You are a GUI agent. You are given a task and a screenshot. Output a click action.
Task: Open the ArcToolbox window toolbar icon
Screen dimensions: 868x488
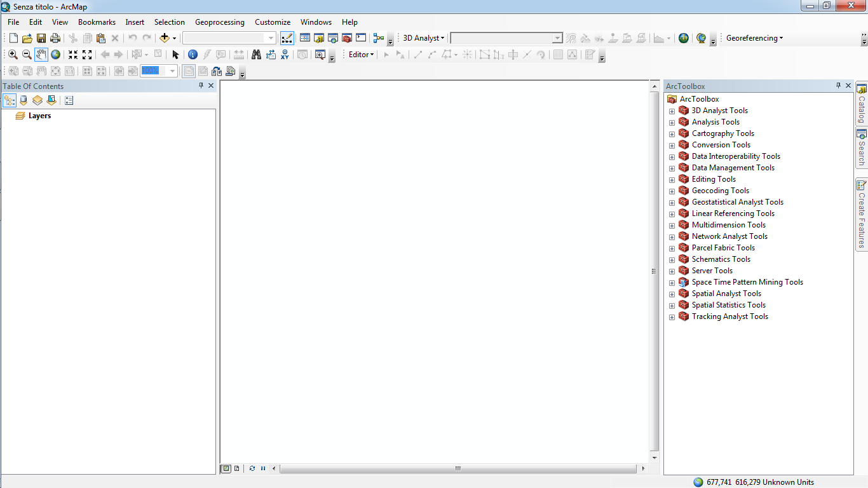tap(347, 38)
